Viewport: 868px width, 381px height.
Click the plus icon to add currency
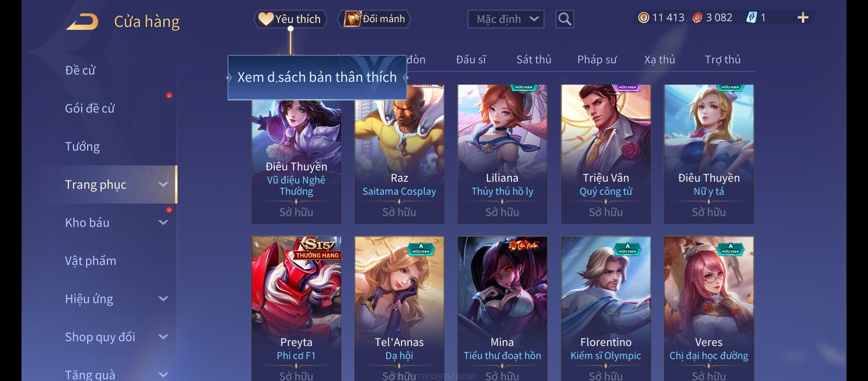point(803,18)
